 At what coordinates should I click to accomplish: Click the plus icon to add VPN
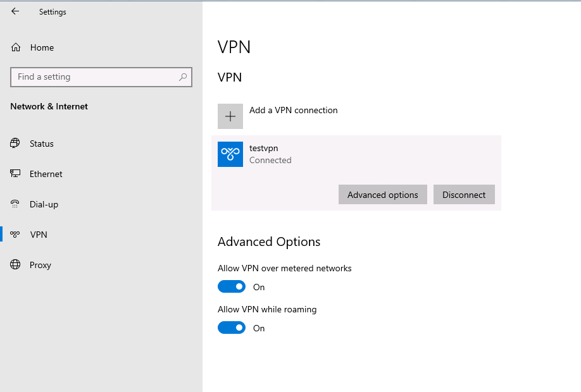click(230, 116)
